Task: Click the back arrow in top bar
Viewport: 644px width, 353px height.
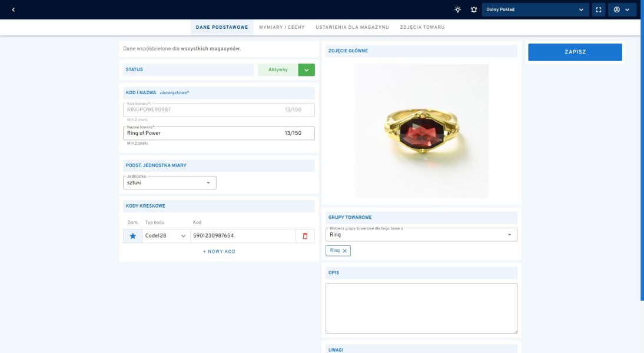Action: (x=14, y=9)
